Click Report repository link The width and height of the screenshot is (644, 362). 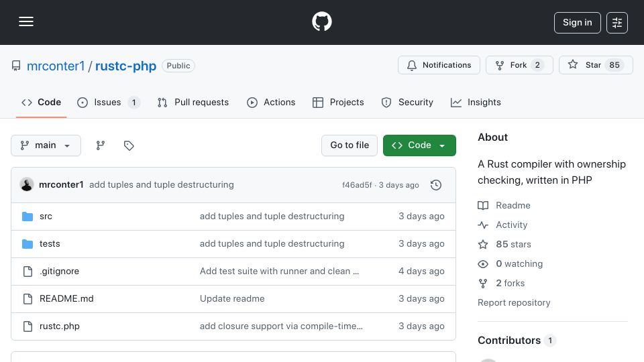(x=514, y=302)
